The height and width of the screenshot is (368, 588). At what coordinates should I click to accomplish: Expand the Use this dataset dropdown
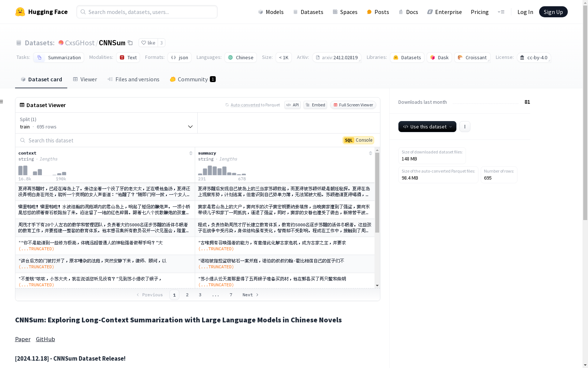coord(427,127)
